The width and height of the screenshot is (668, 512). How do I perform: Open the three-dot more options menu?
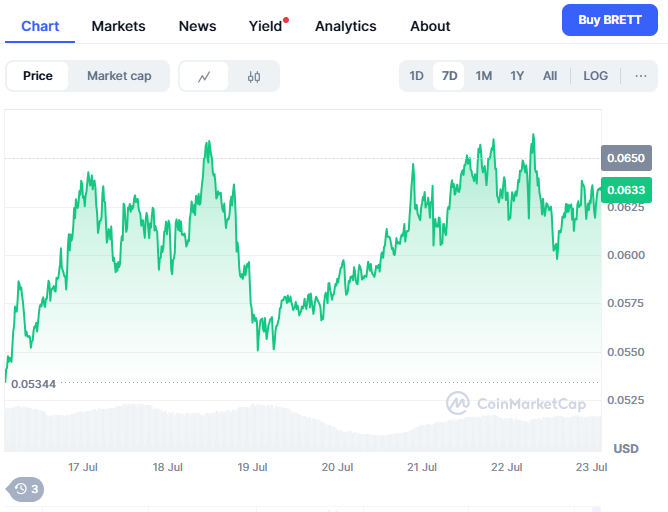pyautogui.click(x=640, y=75)
